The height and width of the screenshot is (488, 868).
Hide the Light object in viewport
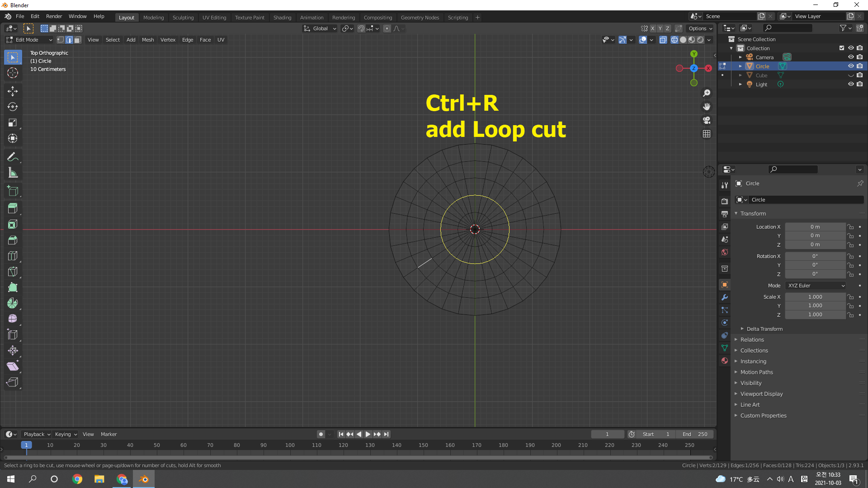850,84
